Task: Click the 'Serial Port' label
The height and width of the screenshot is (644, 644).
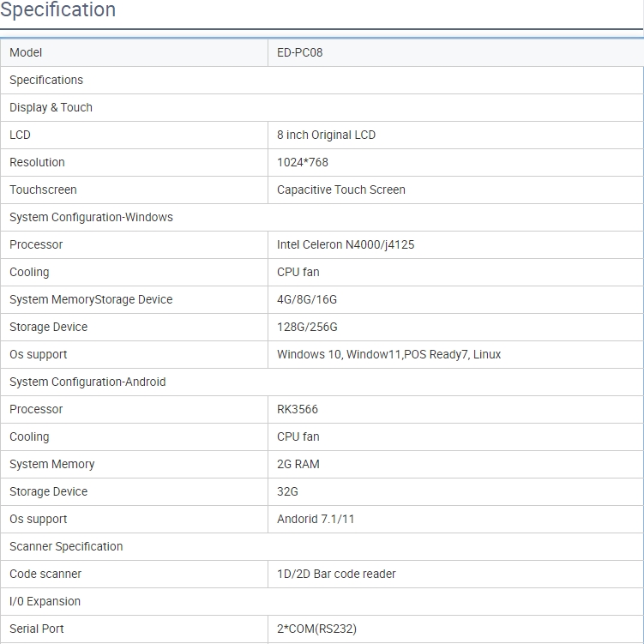Action: pos(37,629)
